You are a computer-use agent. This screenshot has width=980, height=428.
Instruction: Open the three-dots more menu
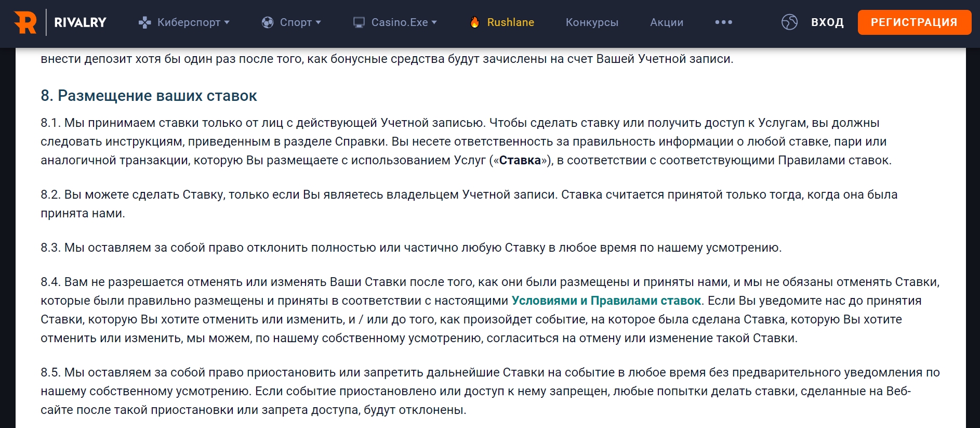pyautogui.click(x=723, y=22)
